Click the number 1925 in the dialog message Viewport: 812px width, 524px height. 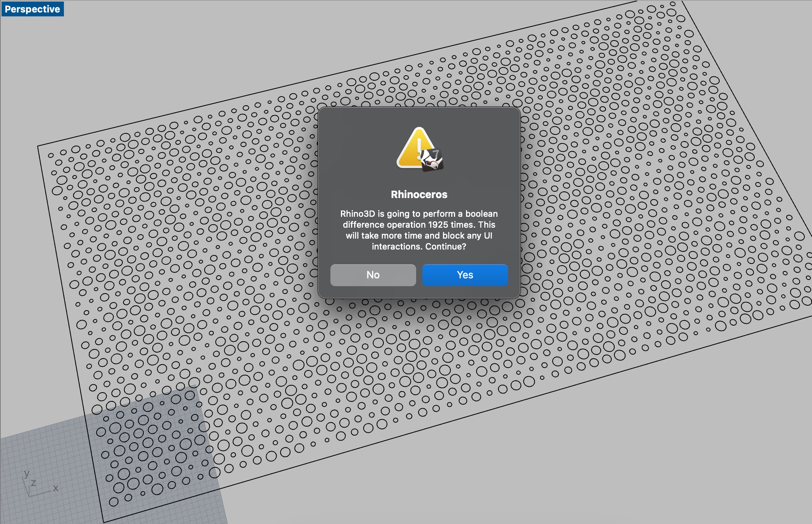pyautogui.click(x=438, y=225)
